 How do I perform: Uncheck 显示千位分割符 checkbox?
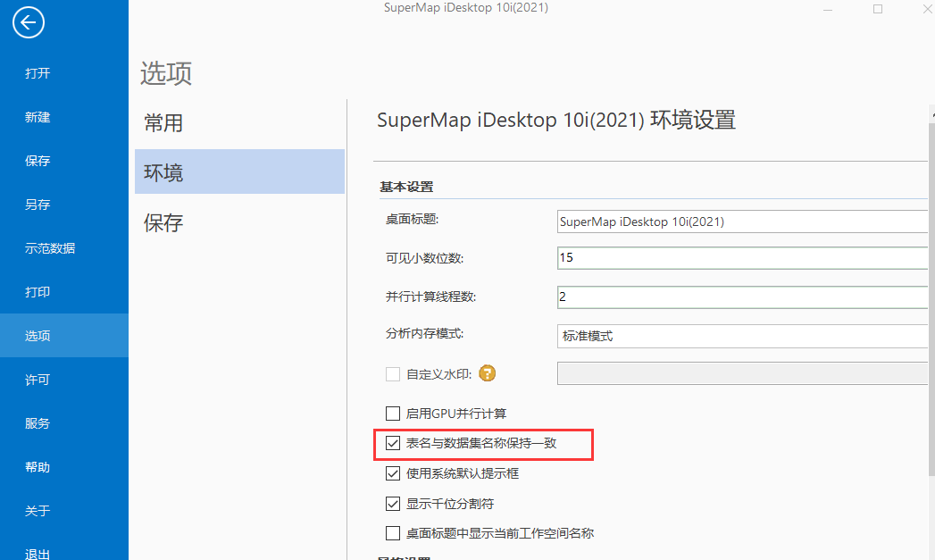click(x=393, y=504)
